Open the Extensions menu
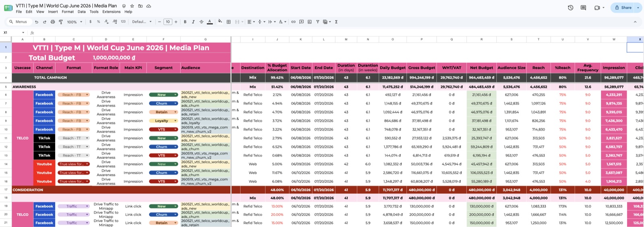 111,12
